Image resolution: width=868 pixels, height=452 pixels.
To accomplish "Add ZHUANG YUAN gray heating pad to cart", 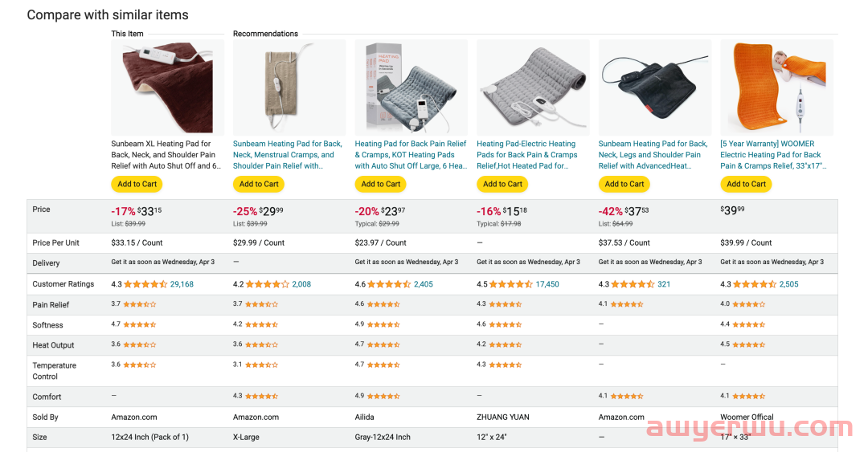I will point(502,184).
